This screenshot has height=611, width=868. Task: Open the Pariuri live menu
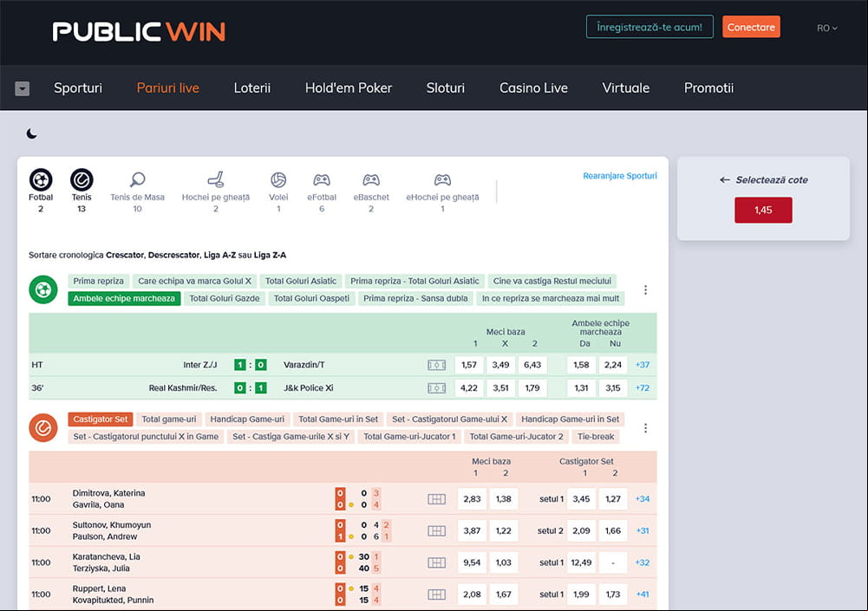point(167,88)
